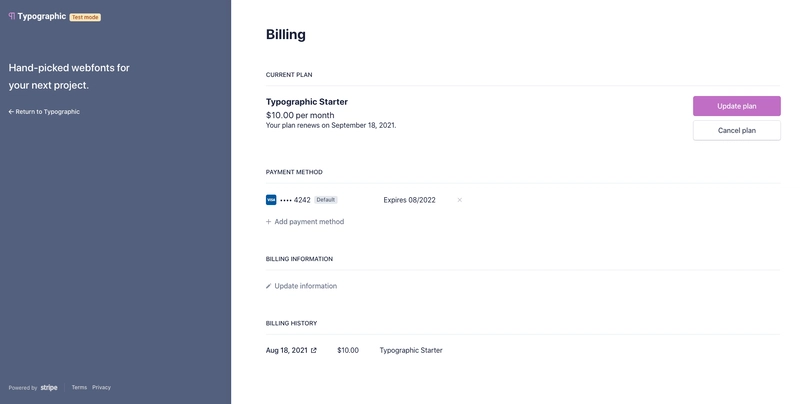Click the Update information link
Screen dimensions: 800x404
tap(301, 286)
